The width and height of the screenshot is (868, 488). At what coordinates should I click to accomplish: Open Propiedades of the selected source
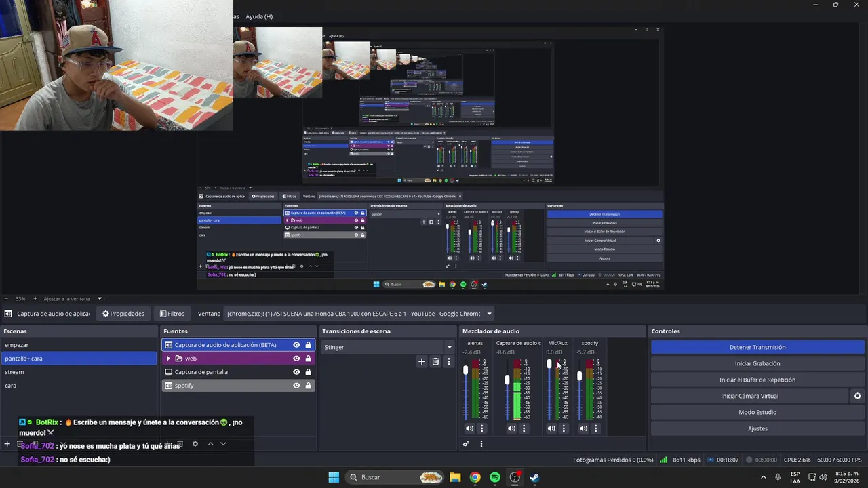coord(123,314)
